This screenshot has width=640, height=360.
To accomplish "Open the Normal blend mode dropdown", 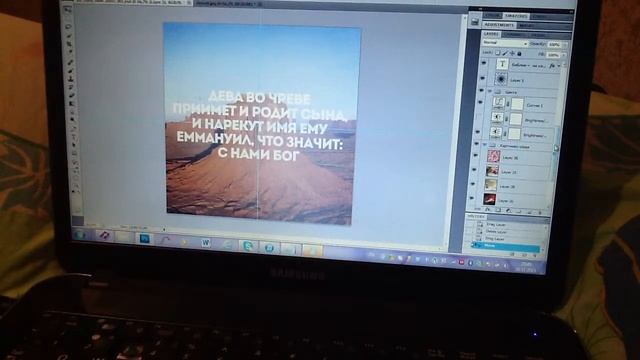I will coord(506,43).
